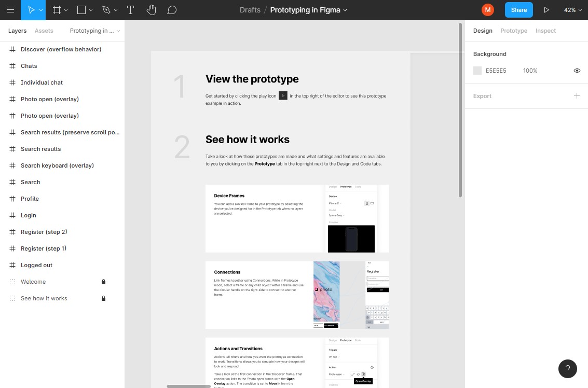Open the main hamburger menu

(x=10, y=10)
